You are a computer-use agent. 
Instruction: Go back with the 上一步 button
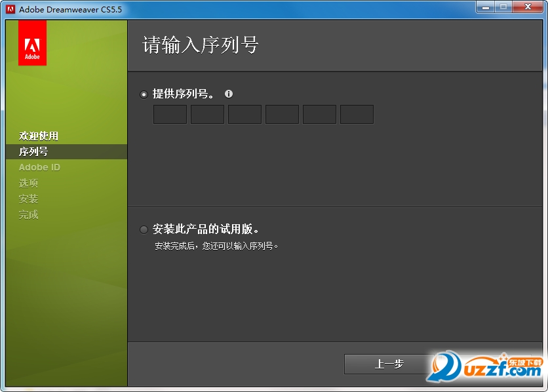[389, 364]
